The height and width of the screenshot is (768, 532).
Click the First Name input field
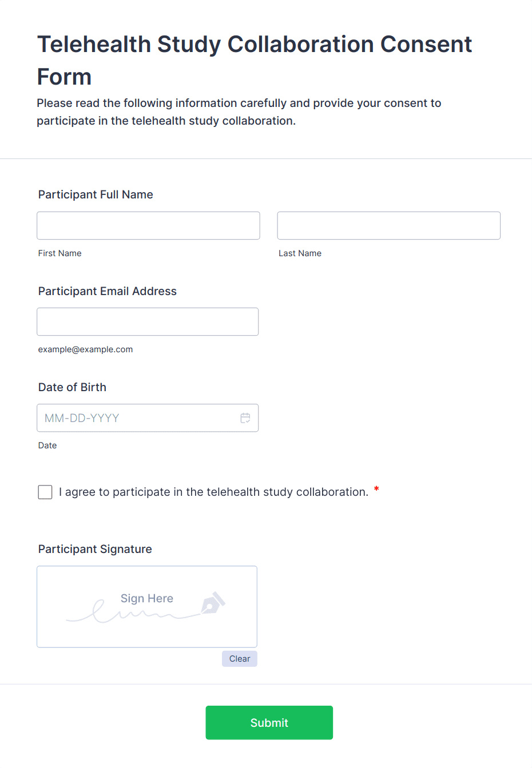pos(148,225)
